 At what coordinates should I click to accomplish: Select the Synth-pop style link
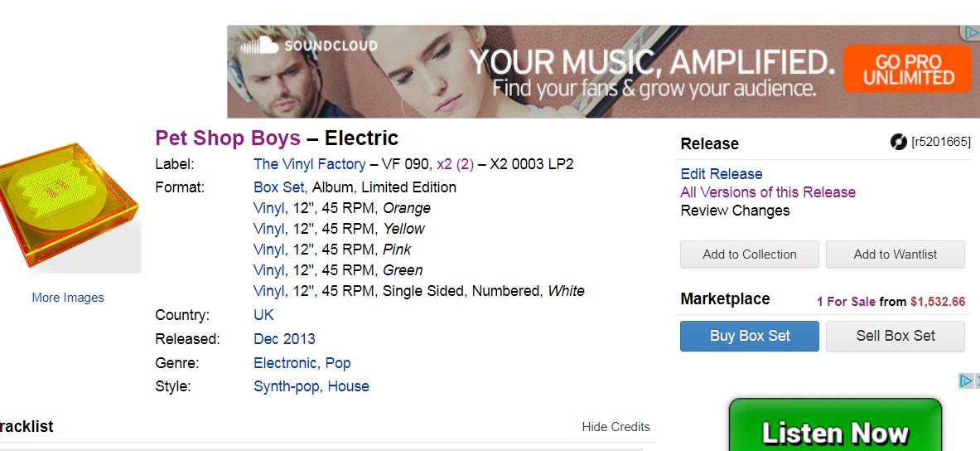[x=287, y=386]
